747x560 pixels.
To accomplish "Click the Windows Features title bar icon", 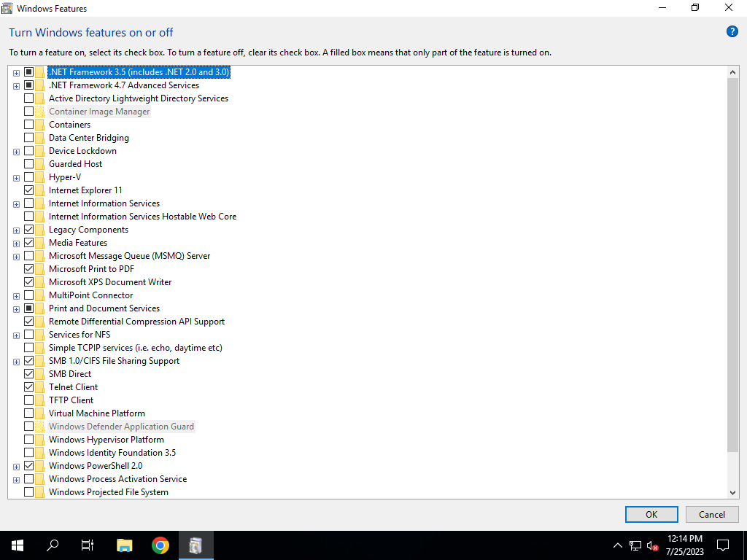I will [7, 8].
